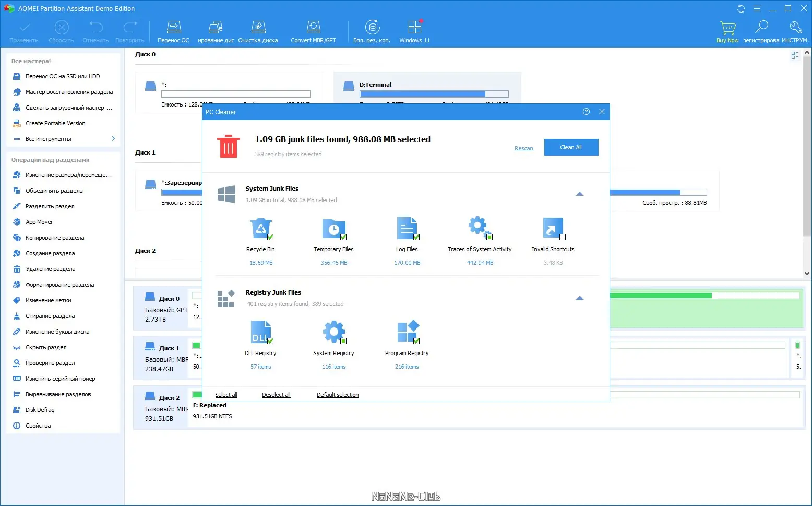Viewport: 812px width, 506px height.
Task: Click the Default selection link
Action: point(338,395)
